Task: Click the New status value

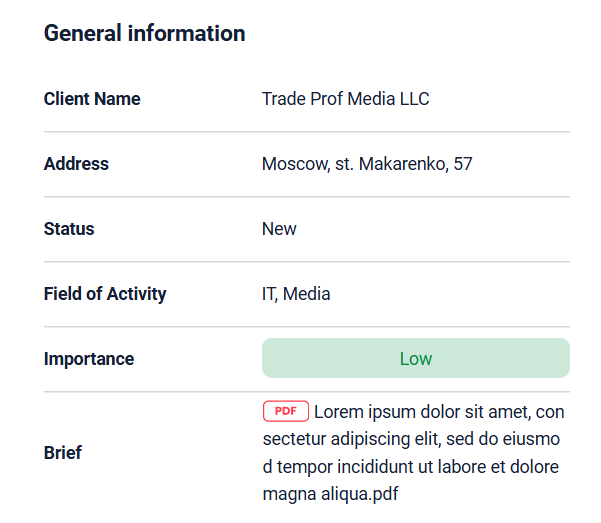Action: click(x=279, y=229)
